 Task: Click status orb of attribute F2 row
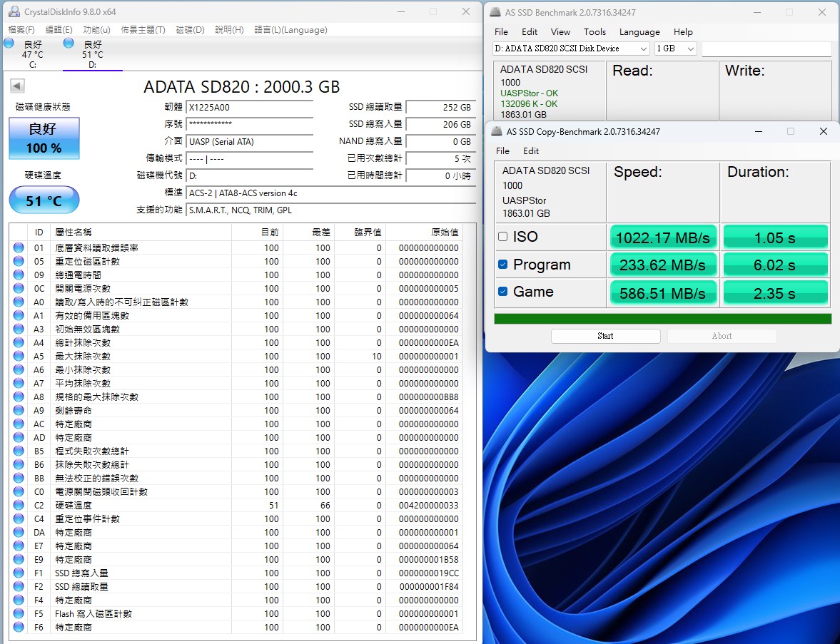(19, 587)
